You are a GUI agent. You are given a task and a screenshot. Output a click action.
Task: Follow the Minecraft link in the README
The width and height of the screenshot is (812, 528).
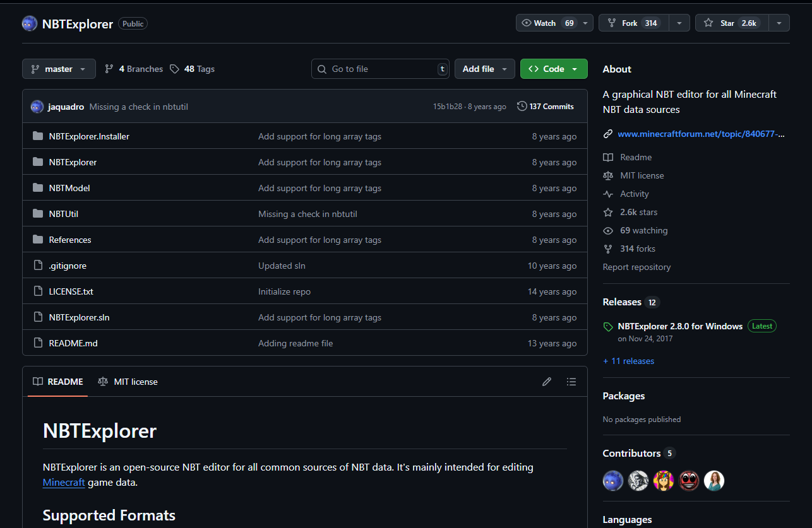64,482
